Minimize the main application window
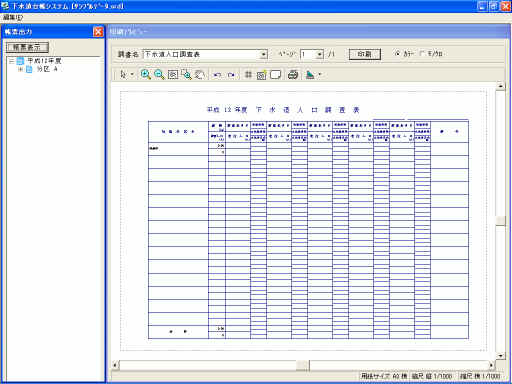Viewport: 512px width, 384px height. click(482, 6)
